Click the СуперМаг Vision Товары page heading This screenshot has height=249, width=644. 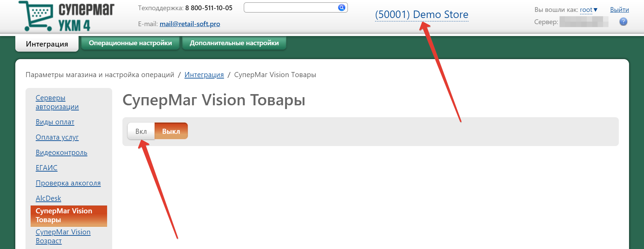[x=214, y=100]
